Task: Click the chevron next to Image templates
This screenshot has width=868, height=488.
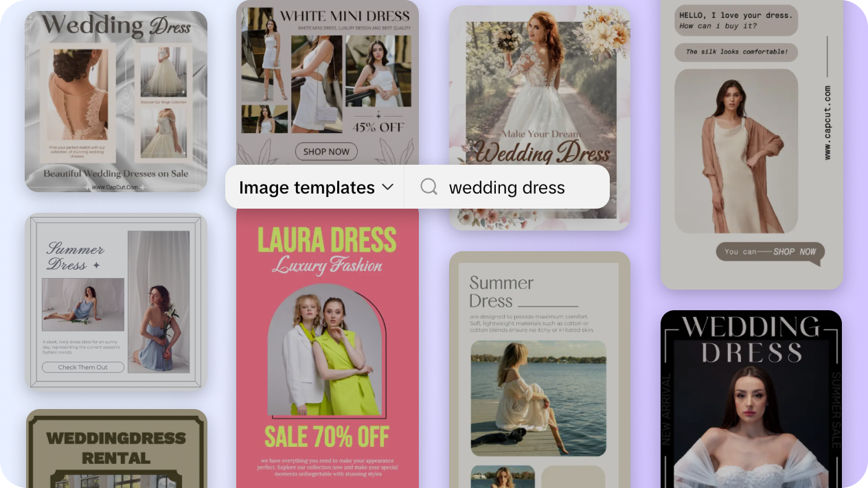Action: coord(387,187)
